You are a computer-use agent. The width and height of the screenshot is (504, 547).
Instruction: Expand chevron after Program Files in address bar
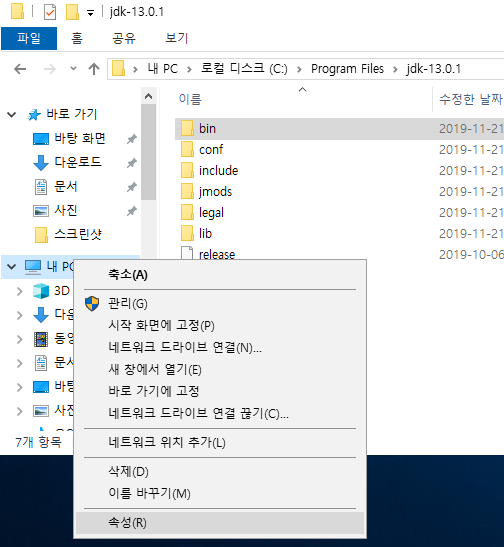(395, 69)
